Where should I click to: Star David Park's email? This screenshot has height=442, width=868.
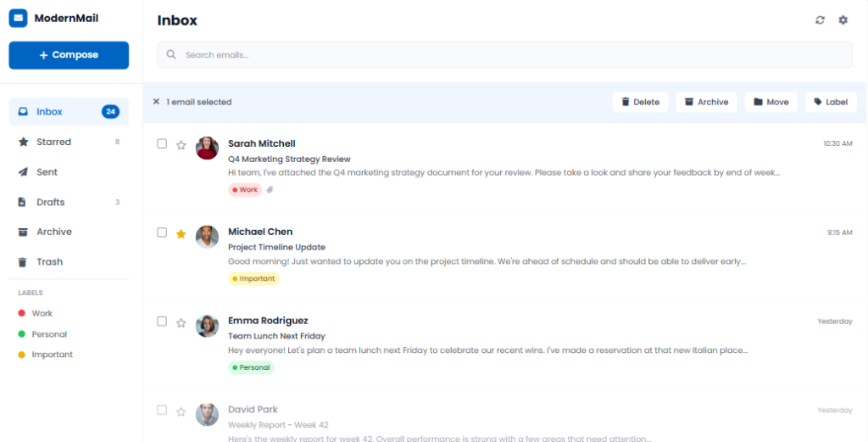[181, 411]
